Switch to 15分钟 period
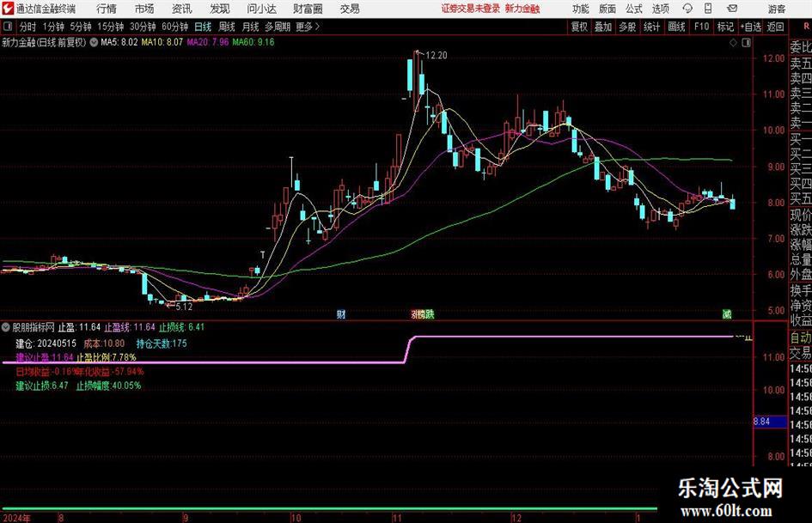 pyautogui.click(x=110, y=27)
